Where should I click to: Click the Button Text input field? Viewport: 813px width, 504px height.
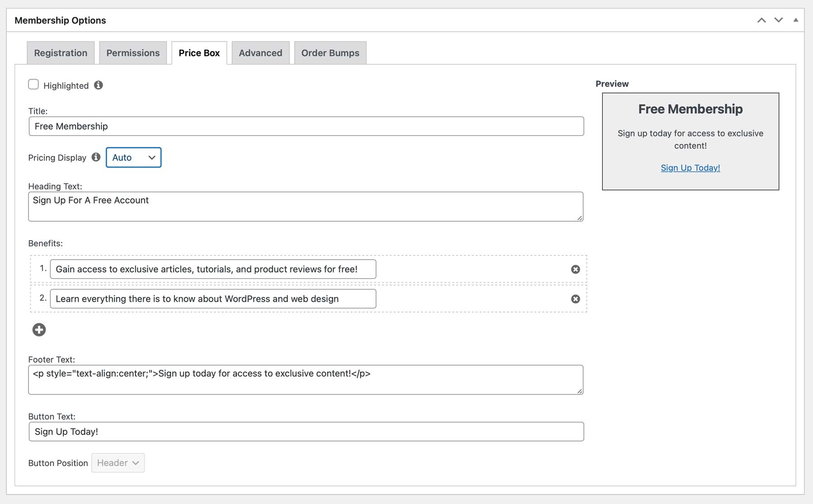[x=306, y=431]
